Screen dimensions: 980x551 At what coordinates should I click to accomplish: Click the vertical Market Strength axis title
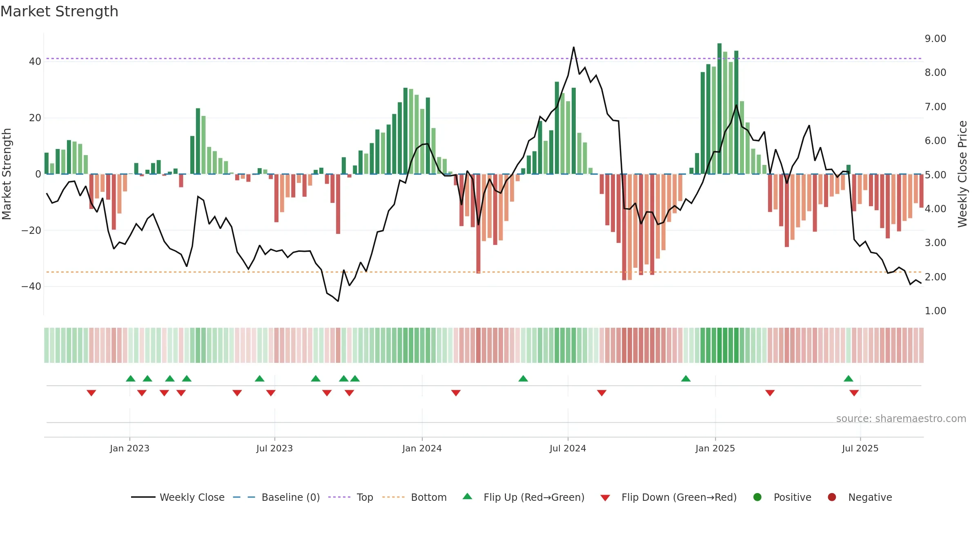click(x=7, y=174)
